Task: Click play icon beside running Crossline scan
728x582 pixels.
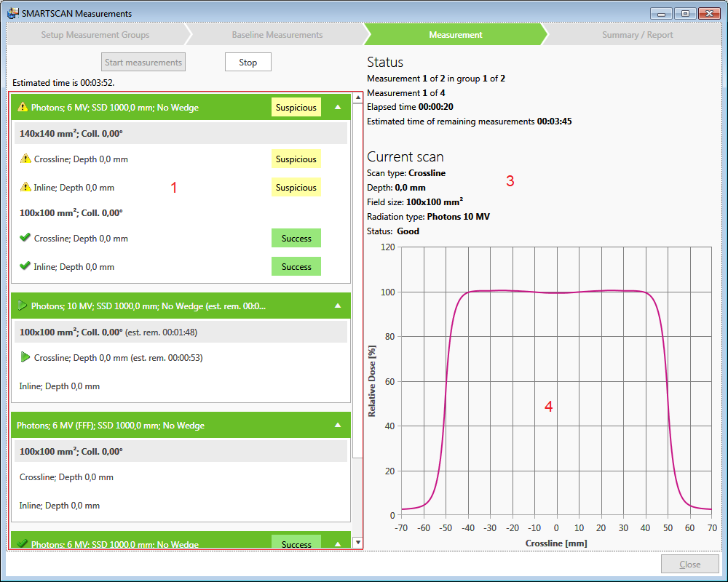Action: click(25, 357)
